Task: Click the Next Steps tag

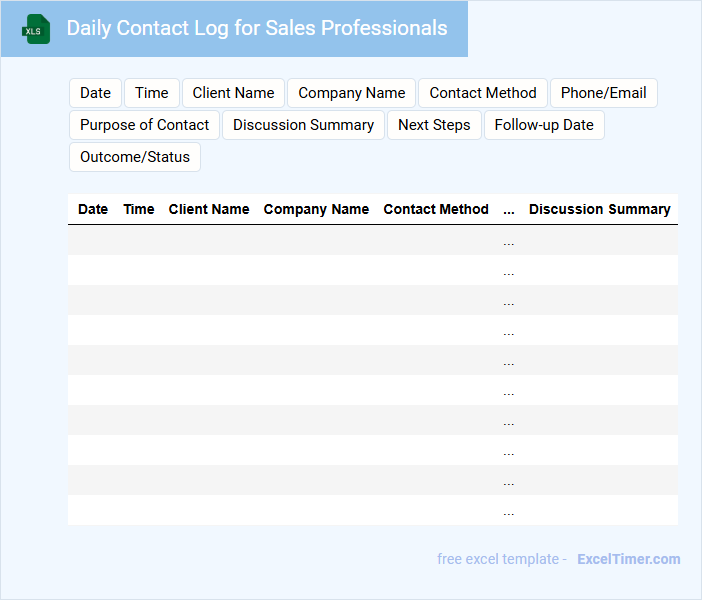Action: (434, 125)
